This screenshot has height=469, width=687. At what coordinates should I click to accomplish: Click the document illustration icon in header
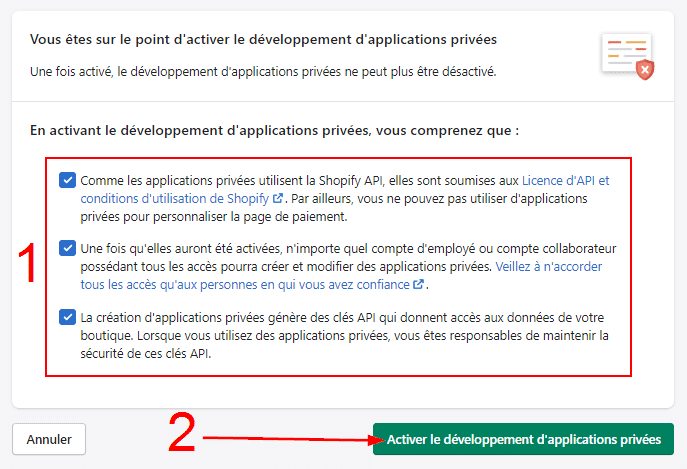624,50
